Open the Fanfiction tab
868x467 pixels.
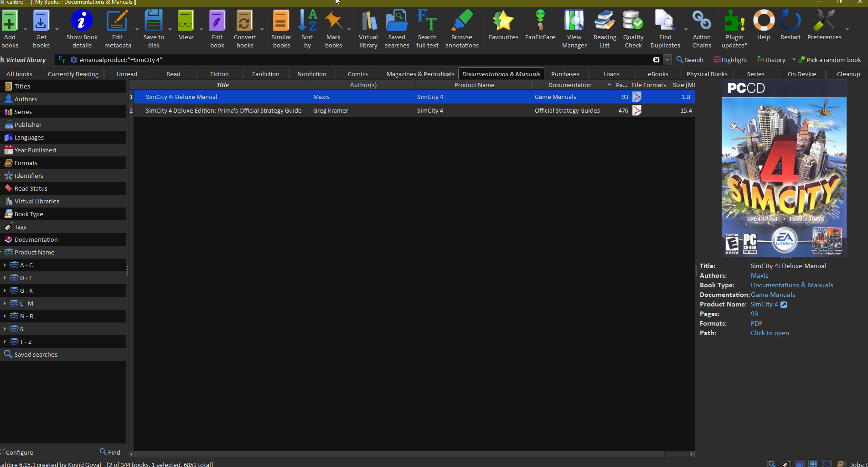[x=266, y=74]
